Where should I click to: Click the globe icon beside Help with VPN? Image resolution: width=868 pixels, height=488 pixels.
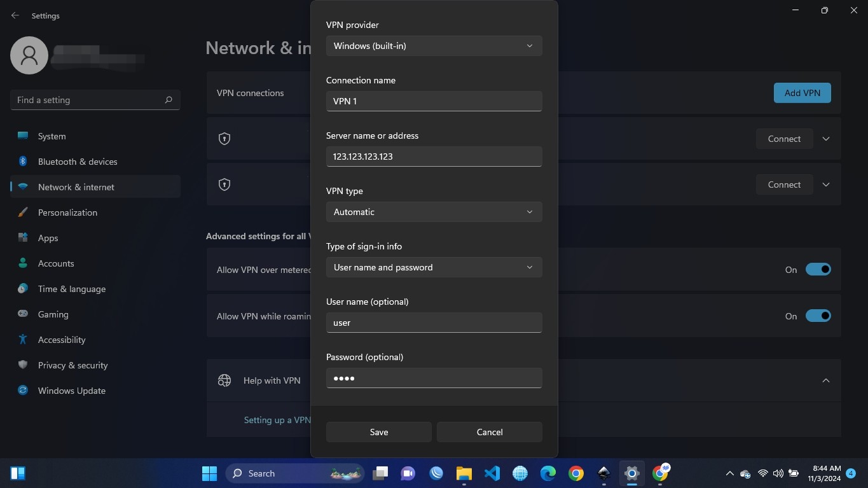pyautogui.click(x=224, y=380)
